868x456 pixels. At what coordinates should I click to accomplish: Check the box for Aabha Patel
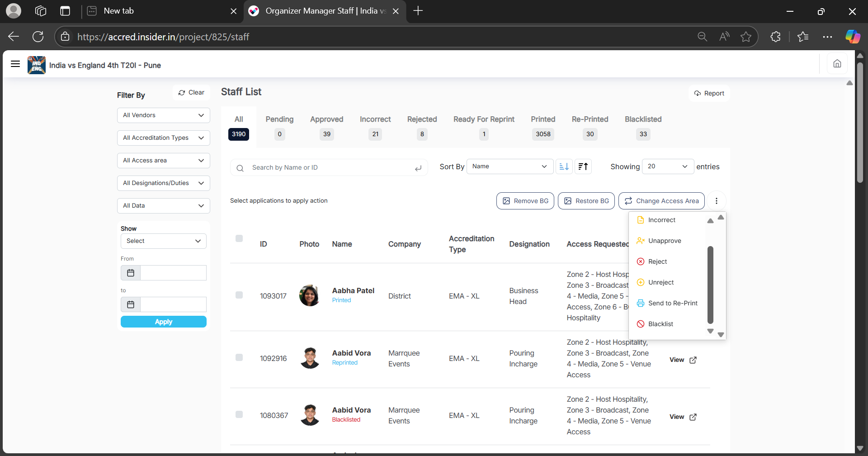(x=239, y=295)
